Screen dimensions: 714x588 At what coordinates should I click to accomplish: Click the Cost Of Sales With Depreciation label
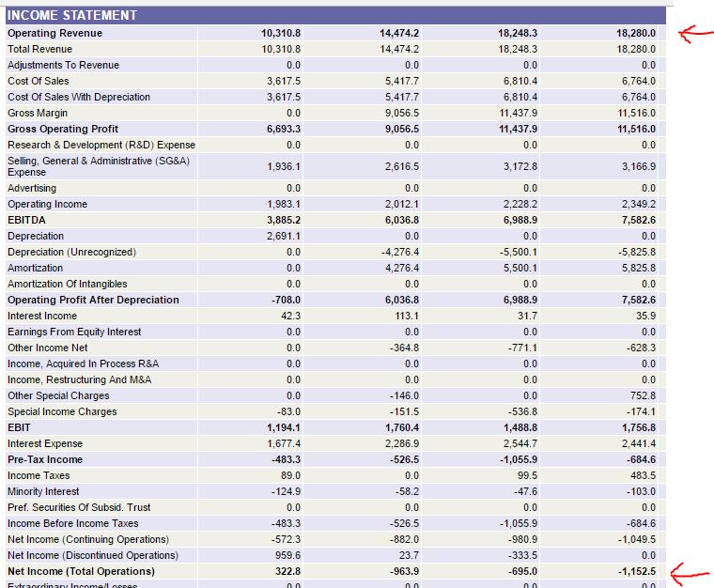[79, 97]
